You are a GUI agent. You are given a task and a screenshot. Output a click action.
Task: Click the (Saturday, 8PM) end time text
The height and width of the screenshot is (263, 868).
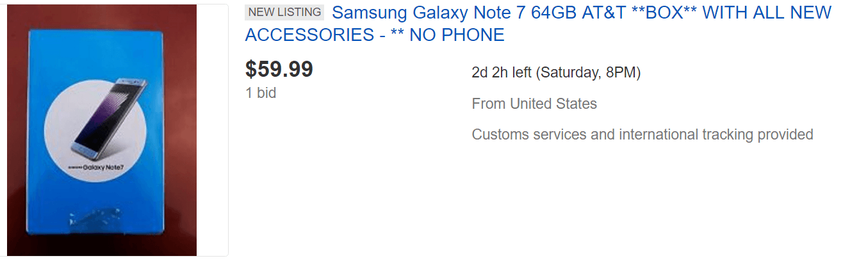pyautogui.click(x=587, y=72)
